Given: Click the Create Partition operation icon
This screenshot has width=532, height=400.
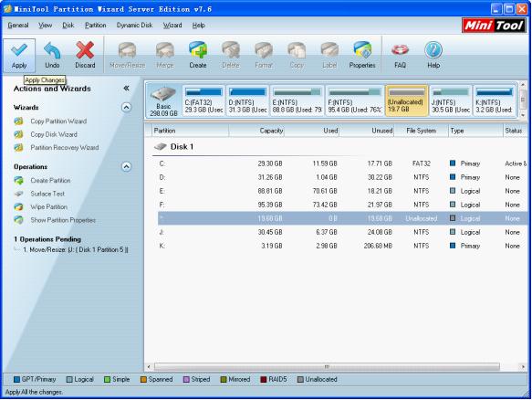Looking at the screenshot, I should coord(18,180).
